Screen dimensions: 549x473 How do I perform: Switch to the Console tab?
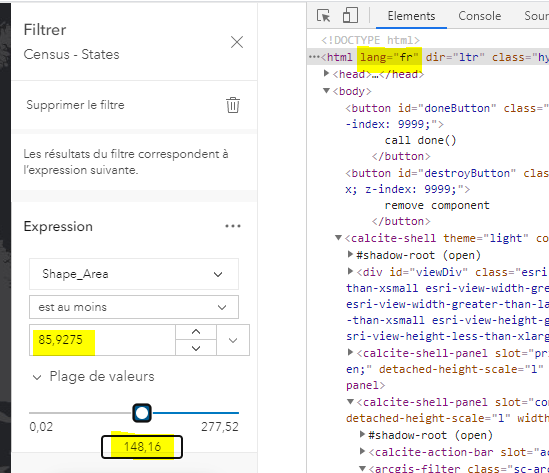(x=480, y=16)
